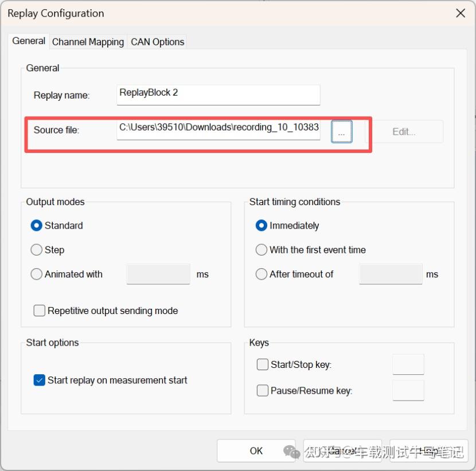
Task: Click the Start/Stop key entry box
Action: coord(408,364)
